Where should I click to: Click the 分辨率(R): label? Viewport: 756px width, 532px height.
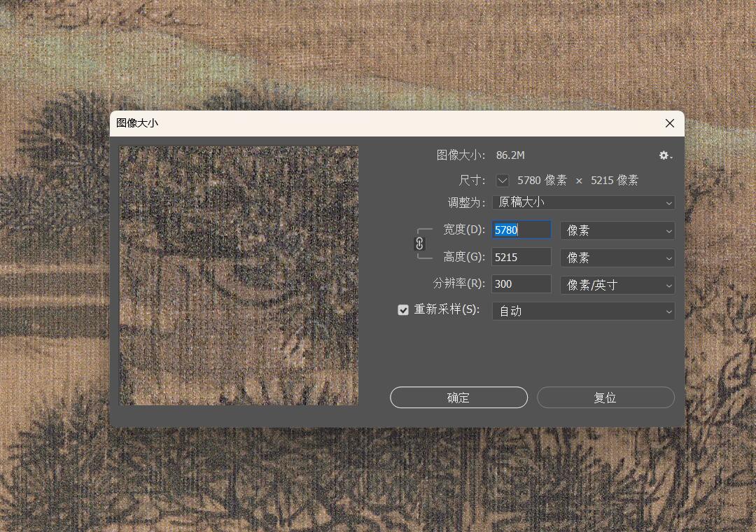[x=458, y=283]
